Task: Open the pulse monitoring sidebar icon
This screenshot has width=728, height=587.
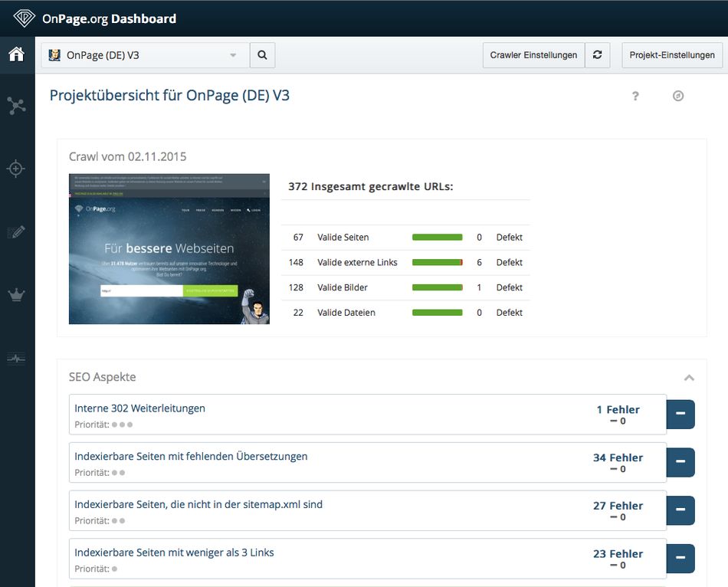Action: pyautogui.click(x=16, y=358)
